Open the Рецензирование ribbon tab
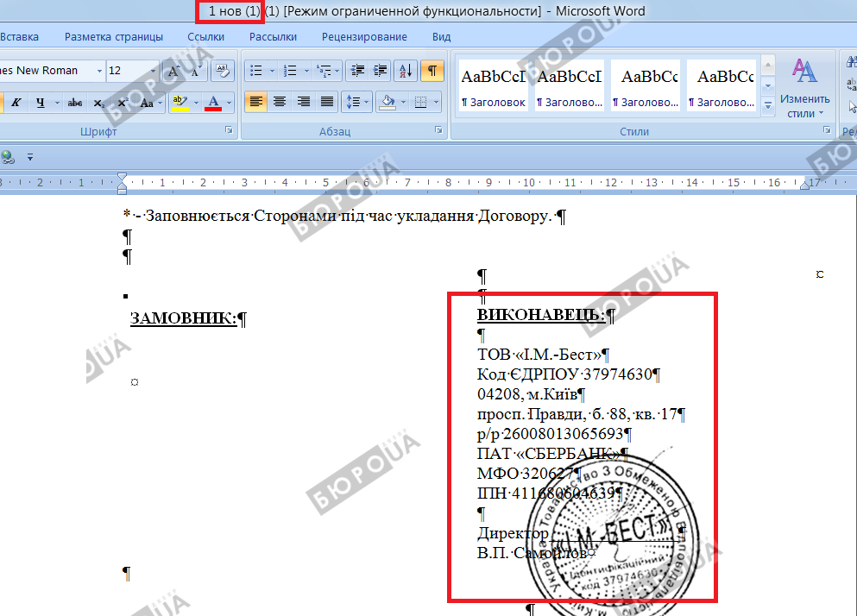The image size is (857, 616). pyautogui.click(x=364, y=37)
